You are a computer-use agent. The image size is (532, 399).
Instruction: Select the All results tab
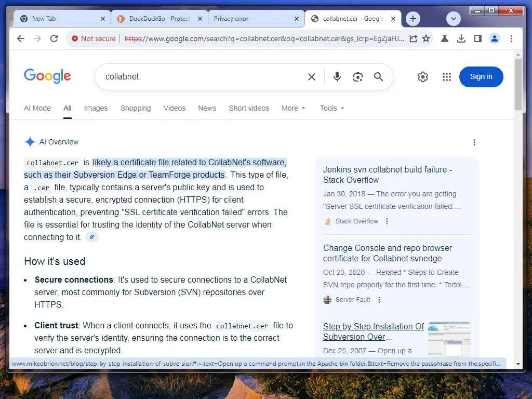pyautogui.click(x=67, y=108)
